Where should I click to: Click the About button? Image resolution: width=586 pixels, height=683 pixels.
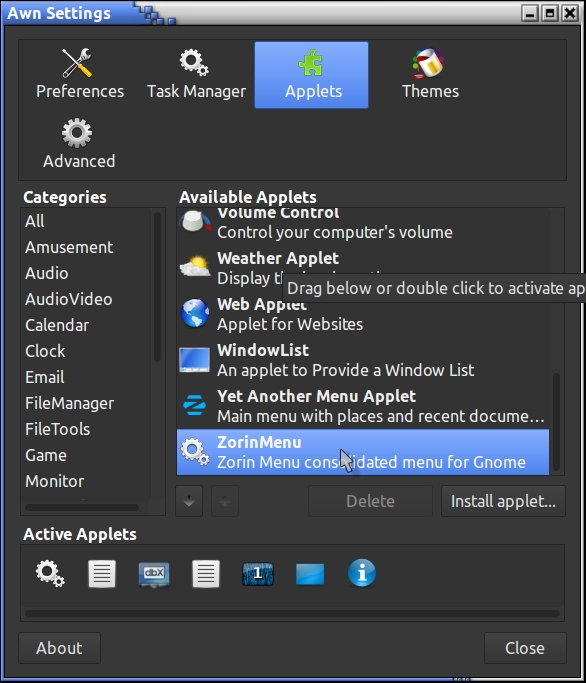tap(59, 648)
